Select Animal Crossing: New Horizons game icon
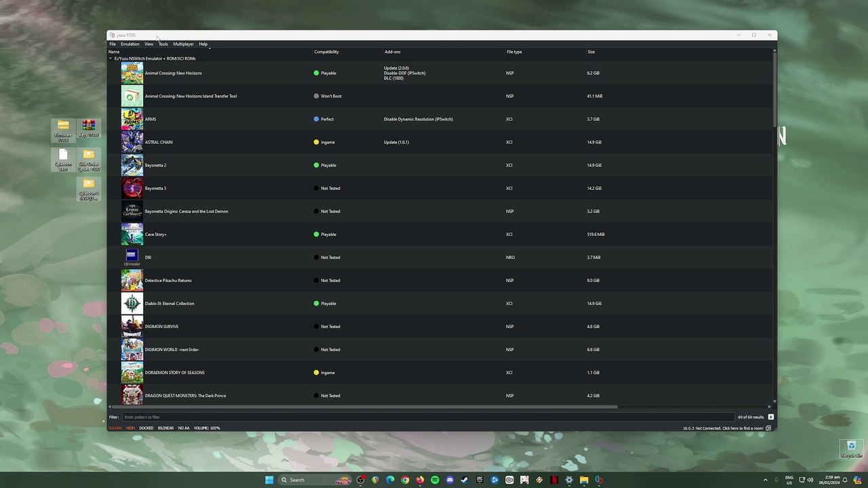Viewport: 868px width, 488px height. click(x=132, y=73)
